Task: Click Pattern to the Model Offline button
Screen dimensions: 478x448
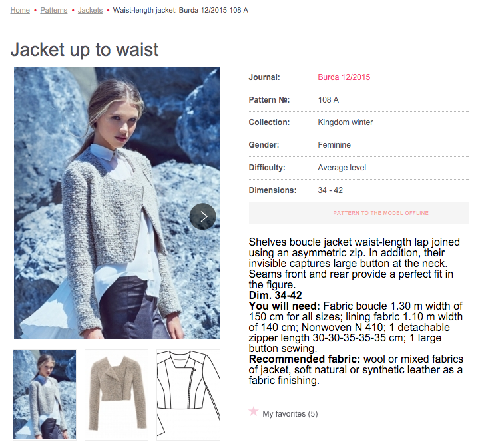Action: [x=358, y=213]
